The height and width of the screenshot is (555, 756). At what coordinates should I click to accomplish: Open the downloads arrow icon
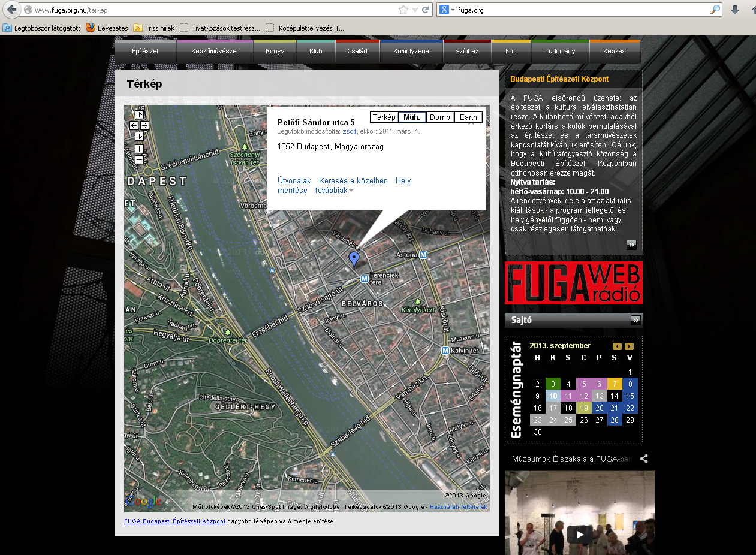pos(735,10)
